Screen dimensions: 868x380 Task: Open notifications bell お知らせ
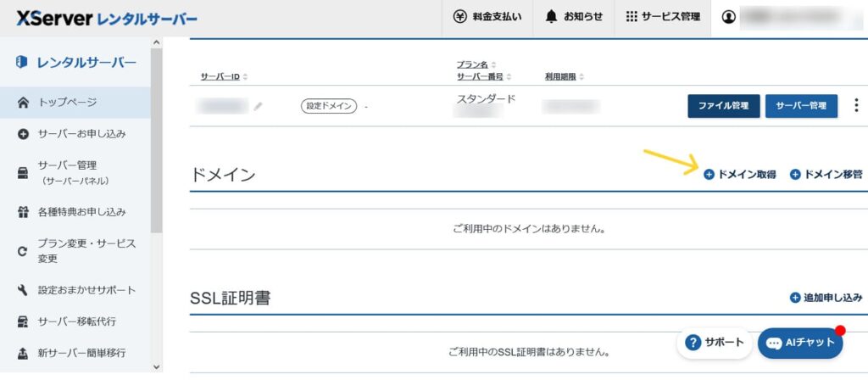point(574,17)
